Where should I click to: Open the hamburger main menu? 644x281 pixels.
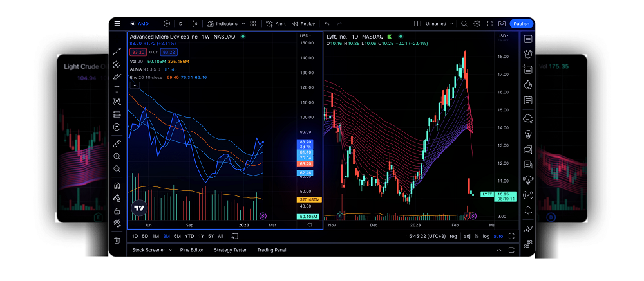[117, 24]
